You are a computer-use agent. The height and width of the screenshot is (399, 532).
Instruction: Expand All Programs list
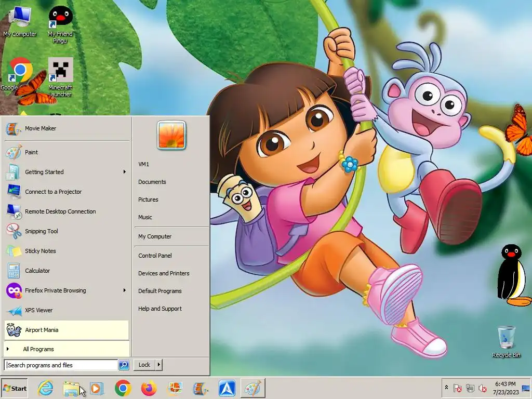(x=67, y=349)
